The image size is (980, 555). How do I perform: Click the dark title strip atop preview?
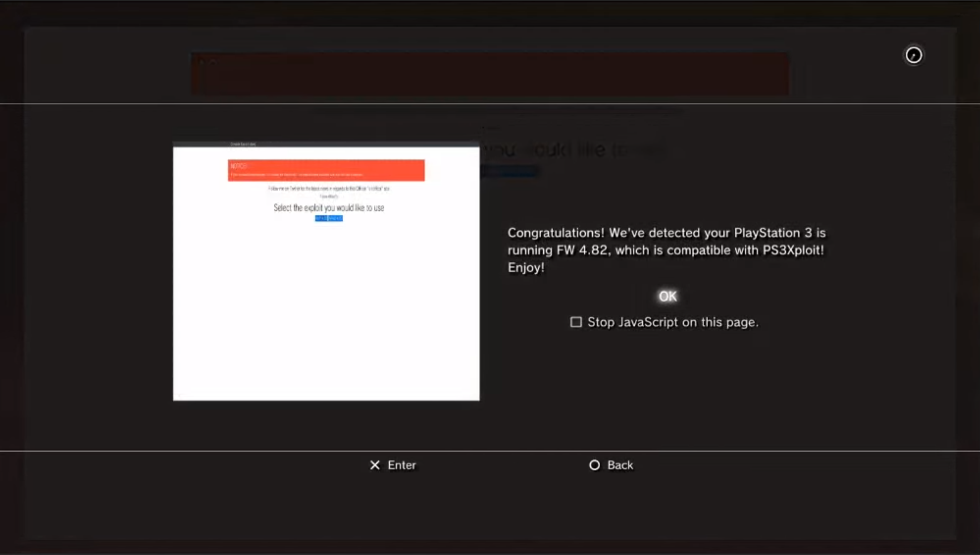(326, 144)
